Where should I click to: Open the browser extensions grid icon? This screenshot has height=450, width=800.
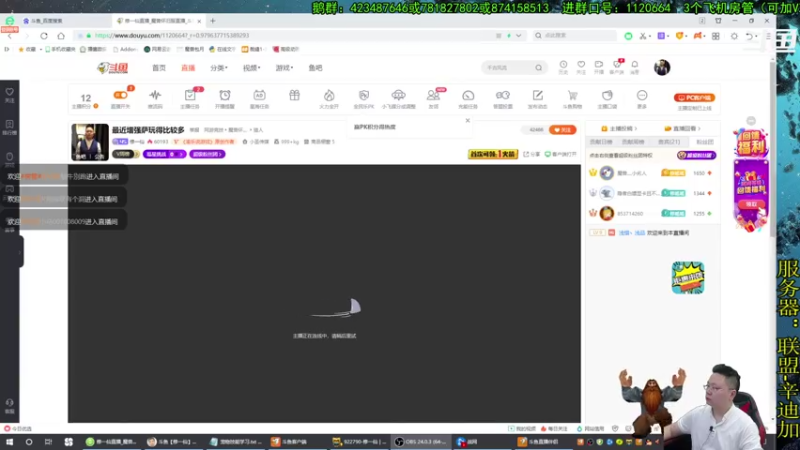coord(716,36)
